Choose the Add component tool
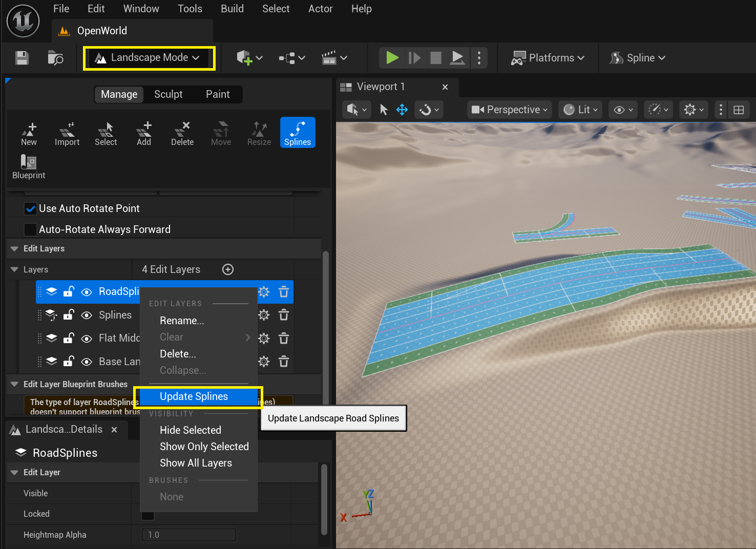The height and width of the screenshot is (549, 756). (144, 134)
